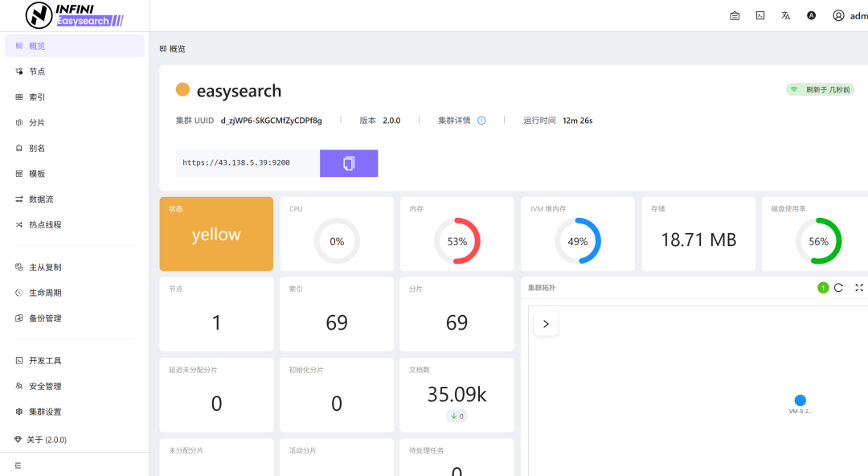The height and width of the screenshot is (476, 868).
Task: Click the 分片 count card showing 69
Action: click(457, 314)
